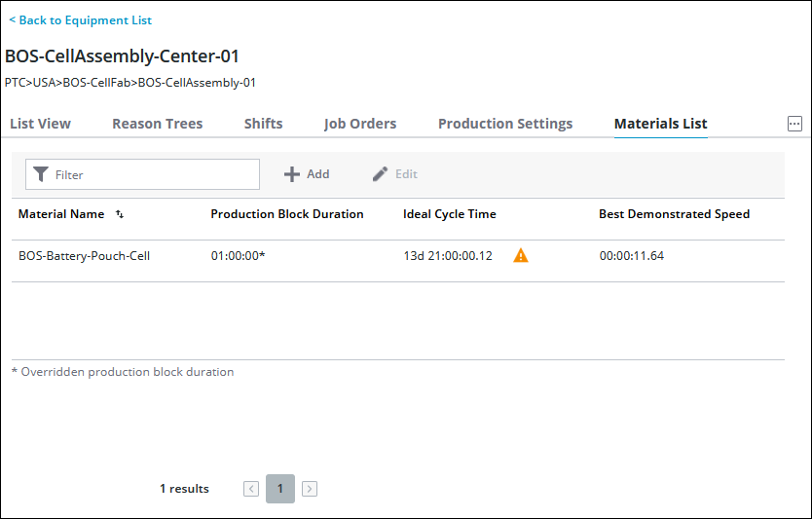This screenshot has width=812, height=519.
Task: Click the plus Add icon
Action: pyautogui.click(x=292, y=174)
